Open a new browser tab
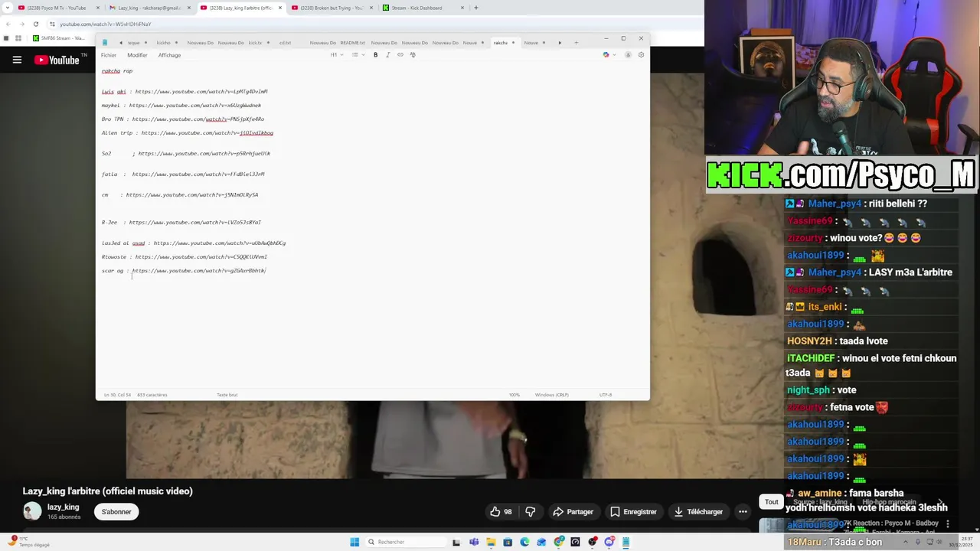This screenshot has height=551, width=980. pyautogui.click(x=475, y=8)
